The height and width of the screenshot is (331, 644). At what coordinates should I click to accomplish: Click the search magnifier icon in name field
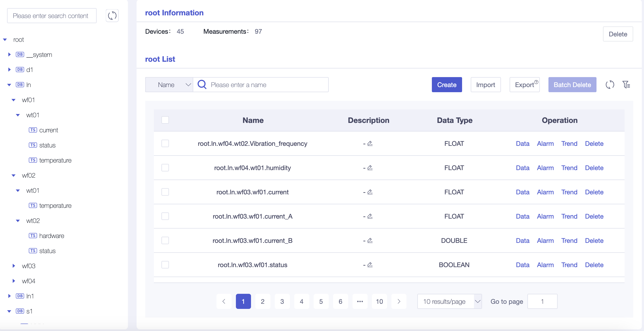(202, 85)
